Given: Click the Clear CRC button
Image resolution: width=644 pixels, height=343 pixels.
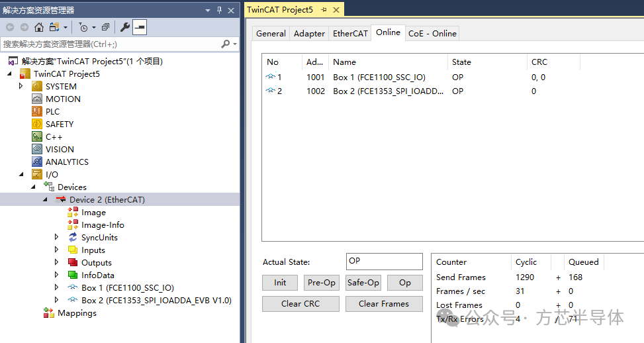Looking at the screenshot, I should [300, 303].
